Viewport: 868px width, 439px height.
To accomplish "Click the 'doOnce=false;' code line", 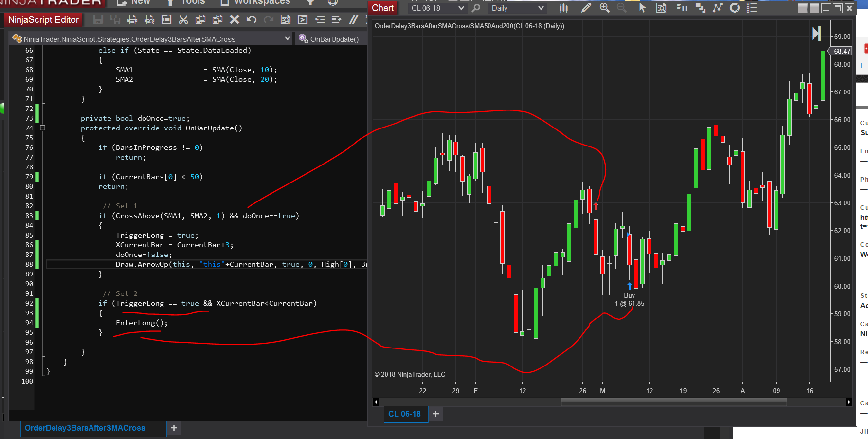I will (144, 255).
